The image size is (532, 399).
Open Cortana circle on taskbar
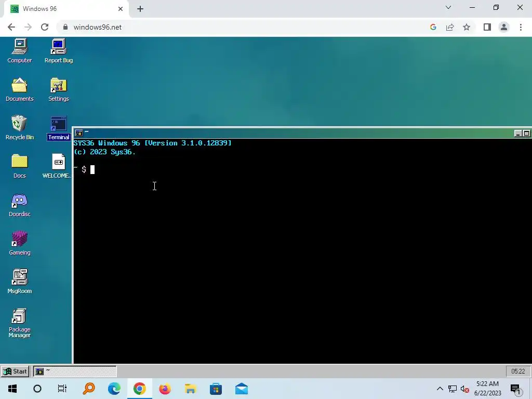click(37, 389)
